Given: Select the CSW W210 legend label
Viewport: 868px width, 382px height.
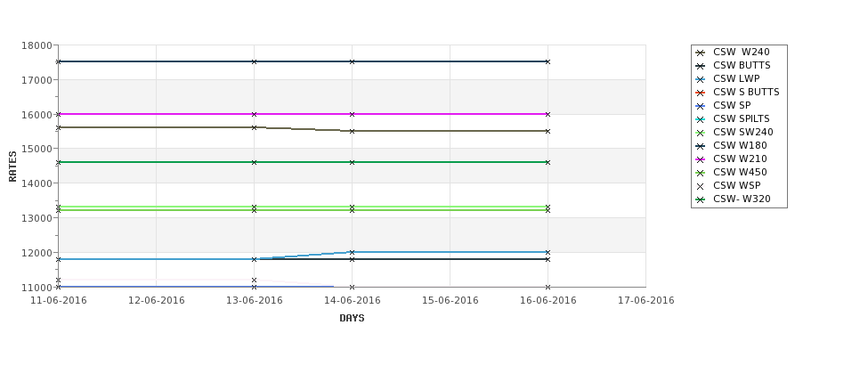Looking at the screenshot, I should 740,158.
